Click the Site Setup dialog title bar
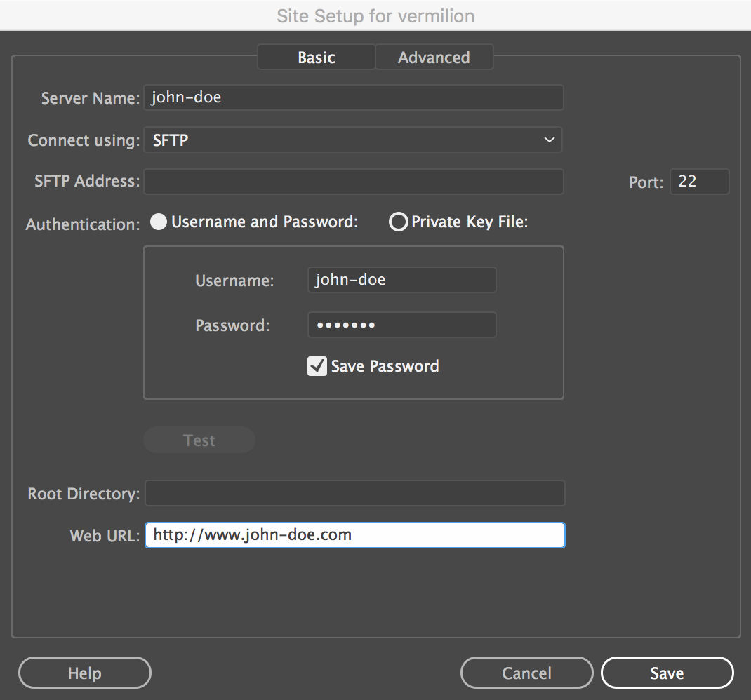751x700 pixels. 375,15
